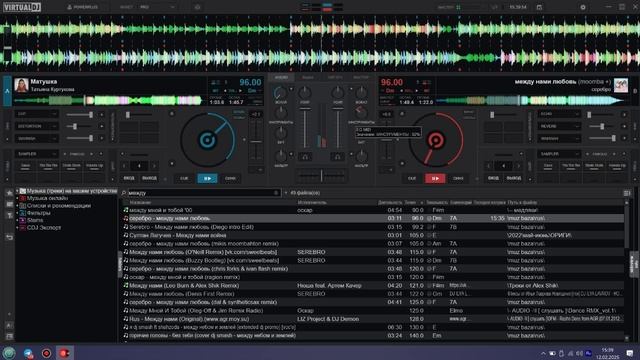Set loop ВЫХОД on right deck
This screenshot has height=360, width=640.
coord(513,178)
